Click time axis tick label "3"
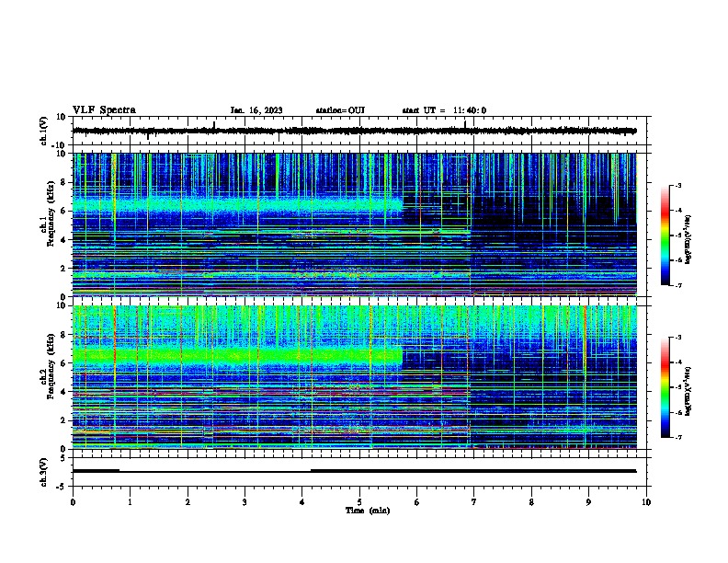This screenshot has height=563, width=728. pyautogui.click(x=245, y=502)
